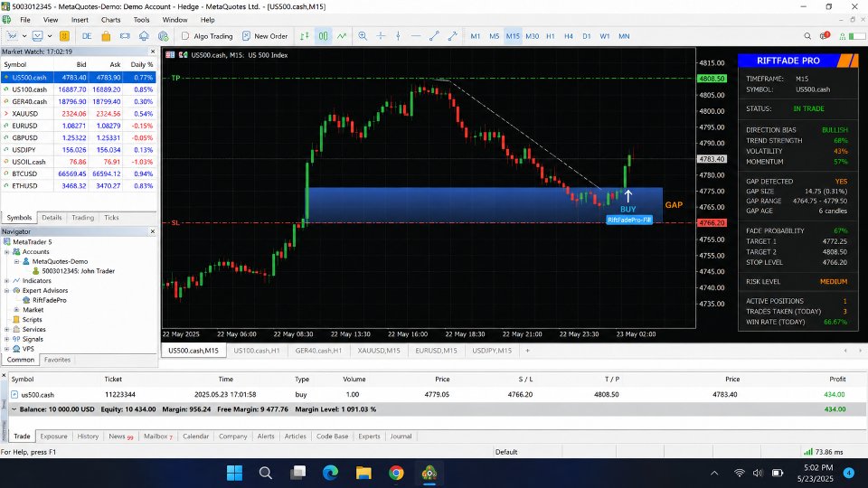Select the M1 timeframe
This screenshot has height=488, width=868.
[x=476, y=36]
